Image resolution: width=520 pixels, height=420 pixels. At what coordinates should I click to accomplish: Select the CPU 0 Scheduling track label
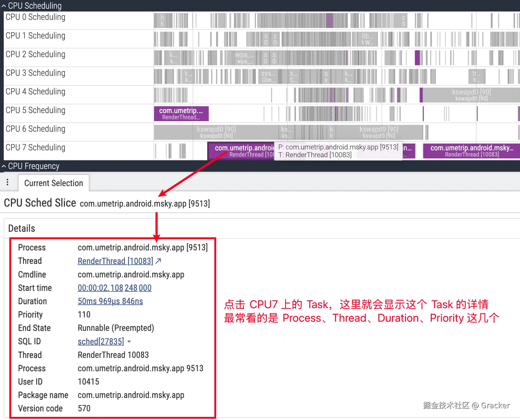[35, 17]
